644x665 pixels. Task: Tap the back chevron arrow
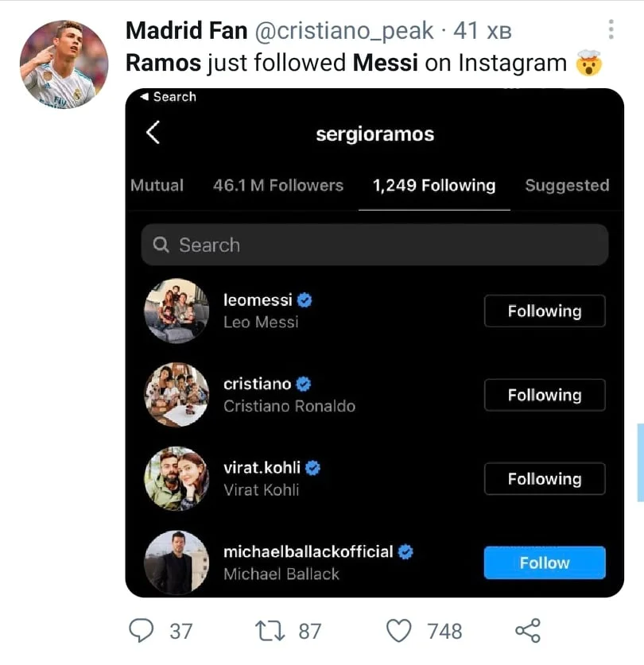153,133
